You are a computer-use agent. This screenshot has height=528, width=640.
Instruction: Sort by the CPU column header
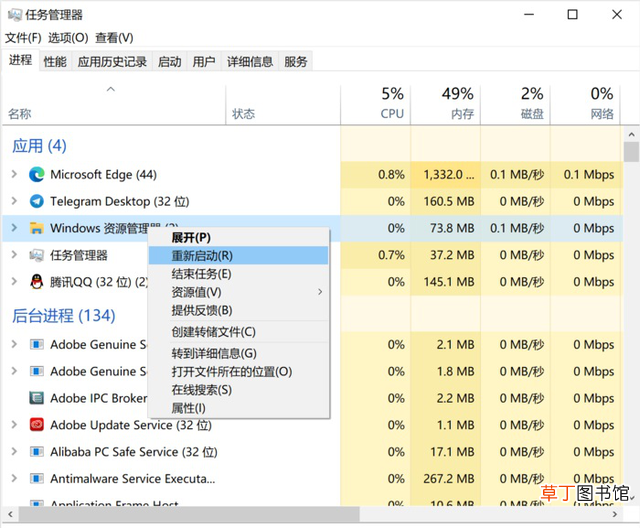376,104
